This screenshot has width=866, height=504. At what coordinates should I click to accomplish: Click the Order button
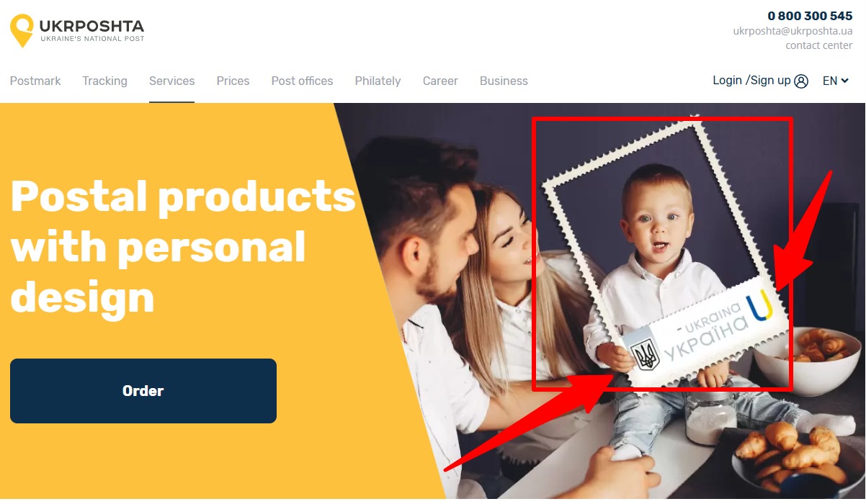click(x=143, y=391)
